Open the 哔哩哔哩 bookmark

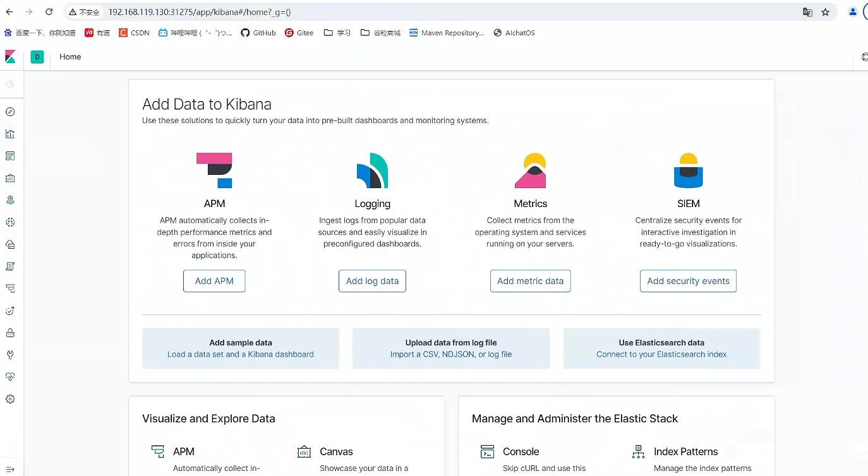tap(195, 33)
